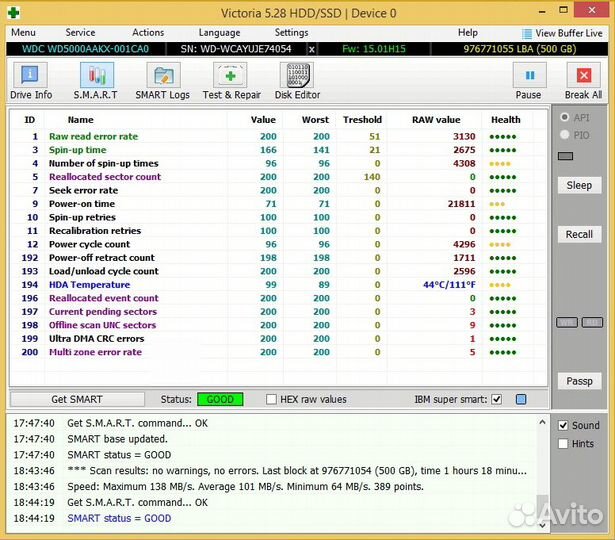Image resolution: width=615 pixels, height=540 pixels.
Task: Click the log panel scrollbar down arrow
Action: [x=543, y=523]
